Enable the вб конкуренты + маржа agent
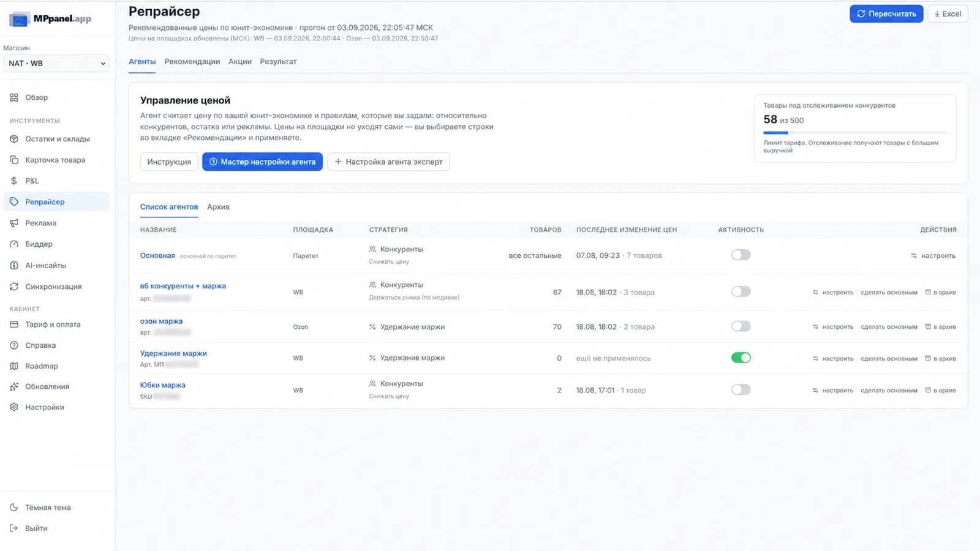This screenshot has height=551, width=980. pos(741,291)
